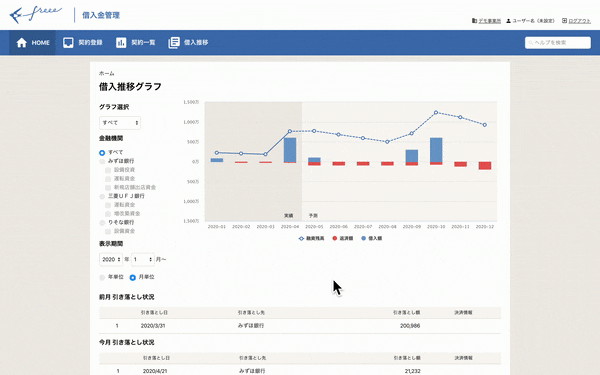Open 契約登録 via its inbox tray icon
This screenshot has width=600, height=375.
[x=68, y=42]
